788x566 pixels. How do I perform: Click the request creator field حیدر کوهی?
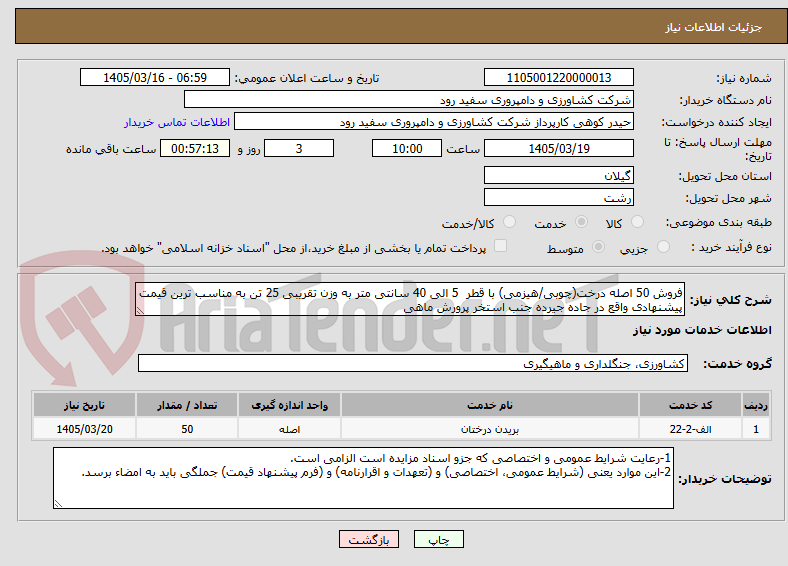point(434,122)
